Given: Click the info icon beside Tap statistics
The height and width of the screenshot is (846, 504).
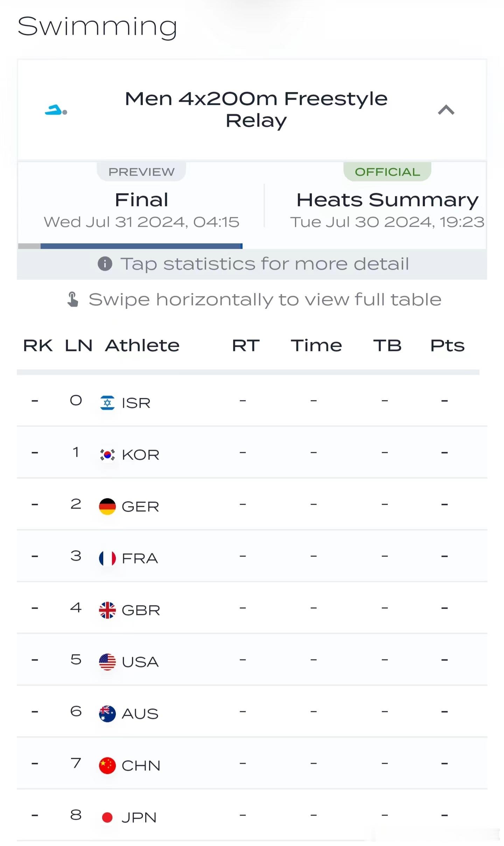Looking at the screenshot, I should [105, 264].
